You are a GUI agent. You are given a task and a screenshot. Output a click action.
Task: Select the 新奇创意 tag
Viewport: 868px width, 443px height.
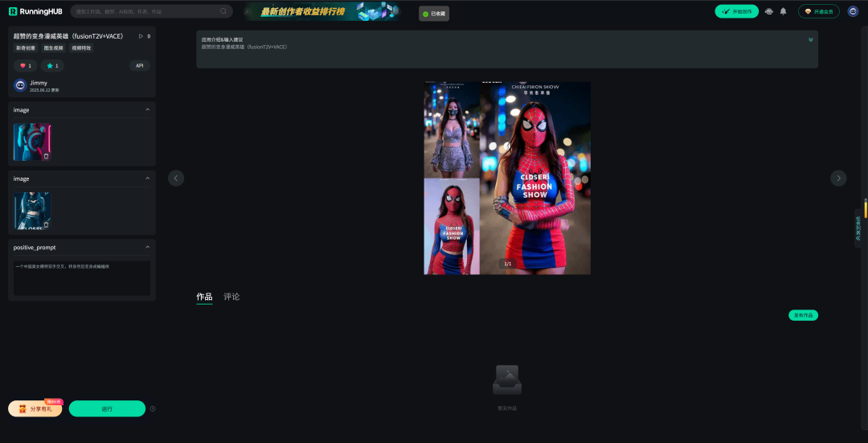click(x=24, y=48)
